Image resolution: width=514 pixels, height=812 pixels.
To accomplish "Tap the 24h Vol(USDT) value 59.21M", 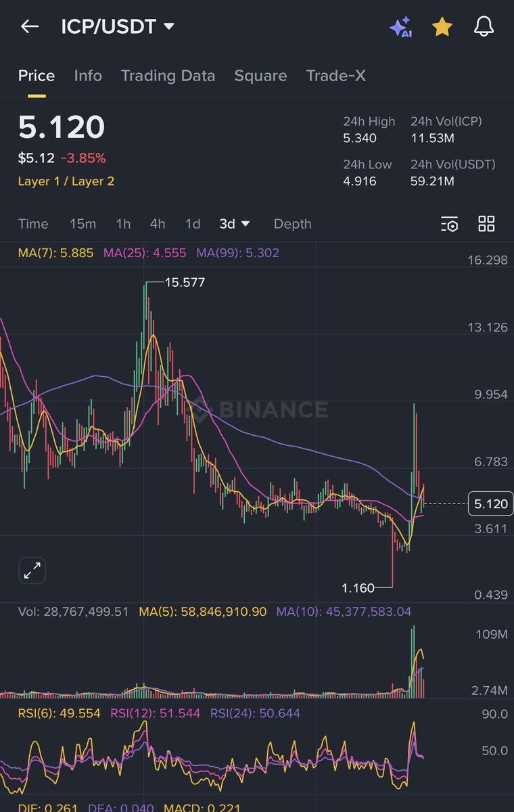I will (432, 181).
